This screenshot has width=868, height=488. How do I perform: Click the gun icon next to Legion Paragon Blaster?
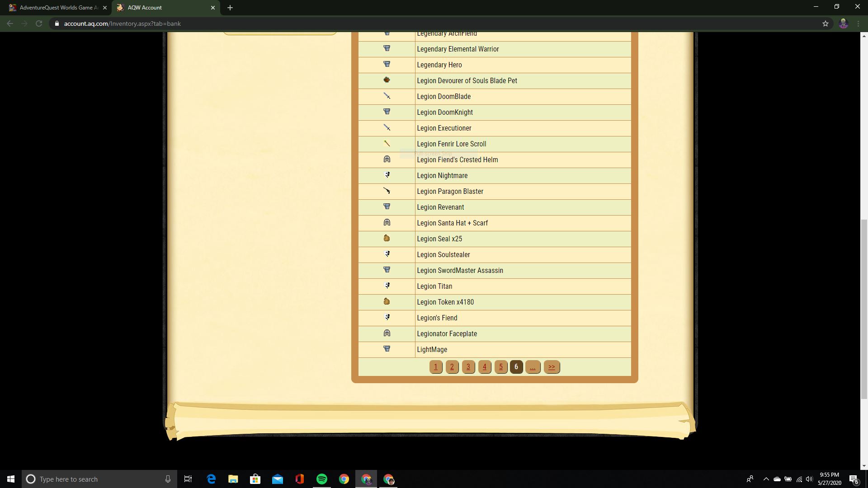coord(387,191)
